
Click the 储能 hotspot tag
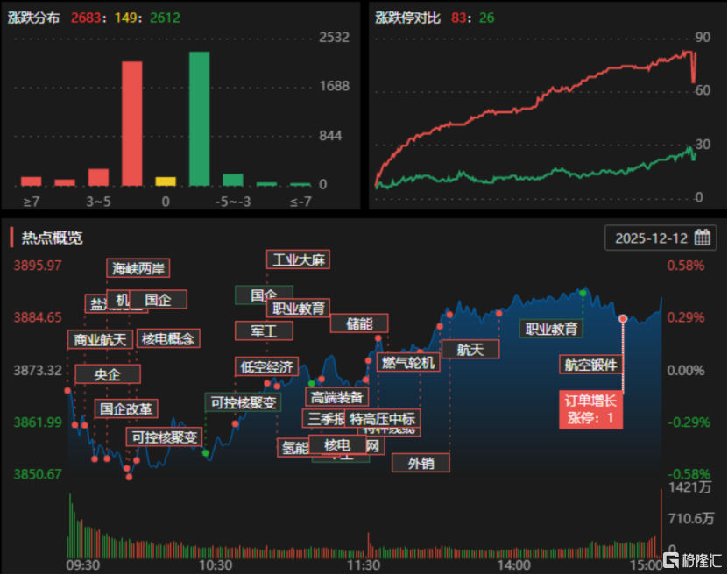tap(359, 323)
